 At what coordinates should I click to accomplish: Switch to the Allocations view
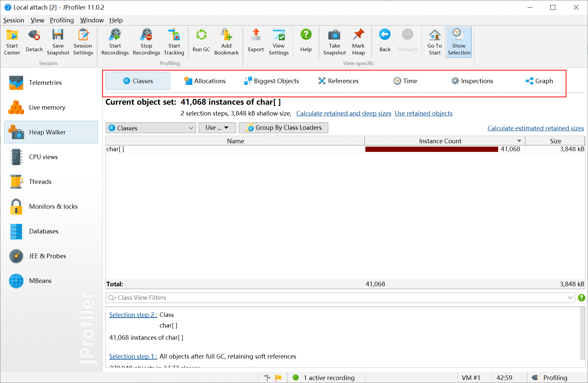tap(205, 81)
